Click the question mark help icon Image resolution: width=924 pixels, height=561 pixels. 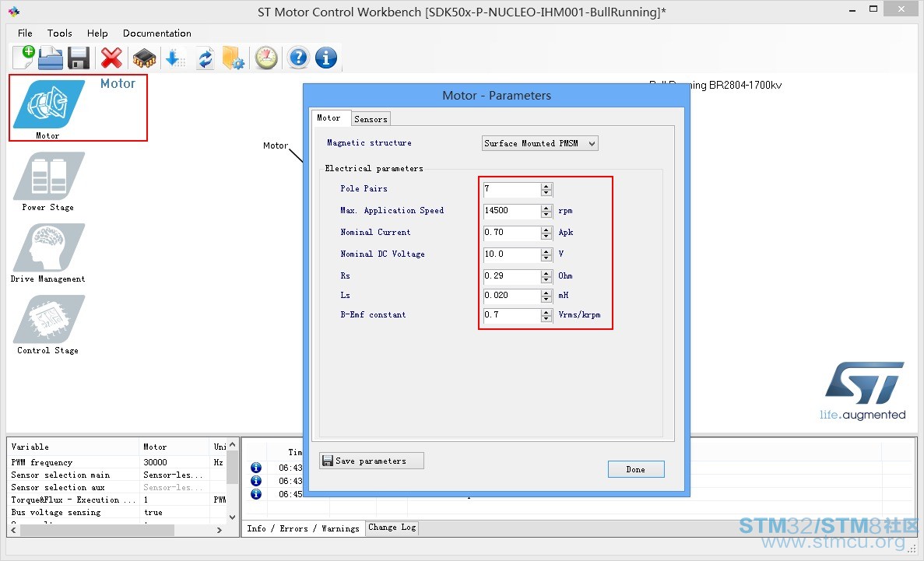click(299, 58)
